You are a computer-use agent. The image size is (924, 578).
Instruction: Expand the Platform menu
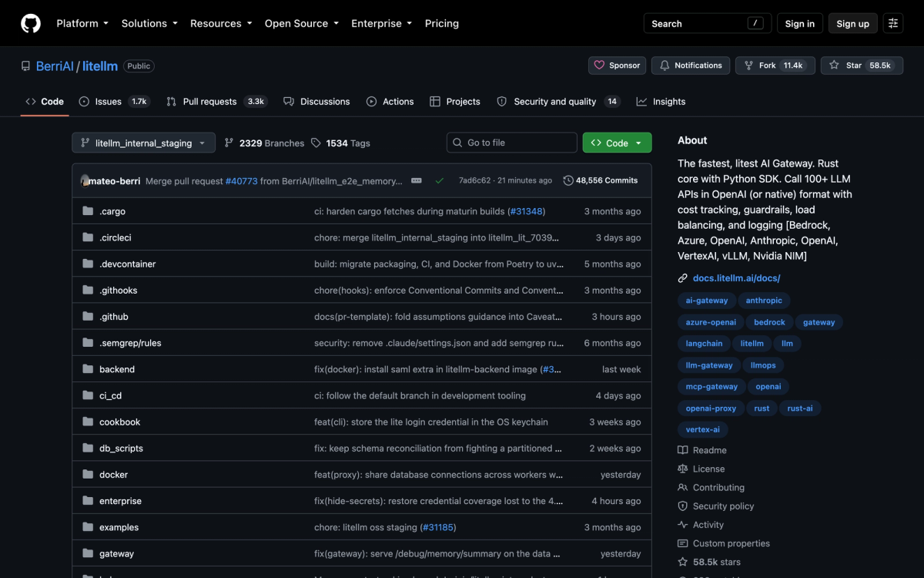(x=82, y=23)
